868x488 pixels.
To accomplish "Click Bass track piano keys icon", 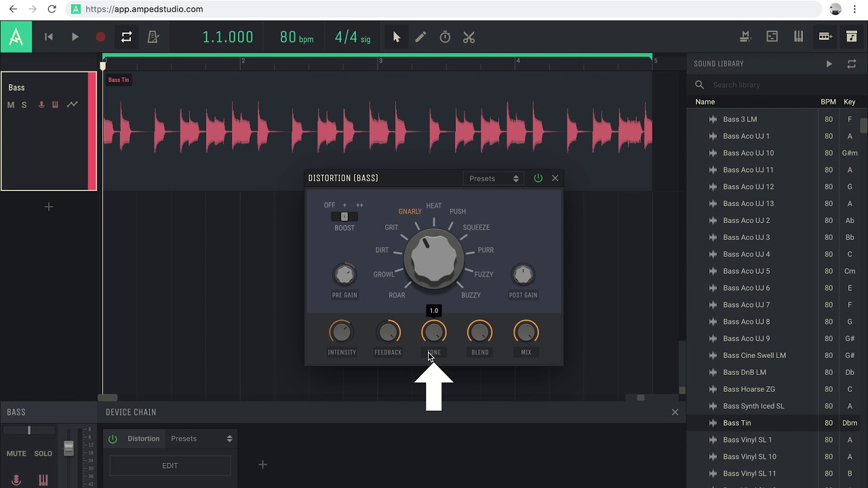I will [55, 105].
